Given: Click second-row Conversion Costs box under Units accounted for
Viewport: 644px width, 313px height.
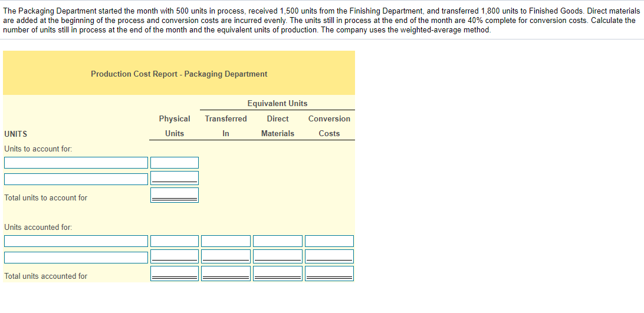Looking at the screenshot, I should [330, 256].
